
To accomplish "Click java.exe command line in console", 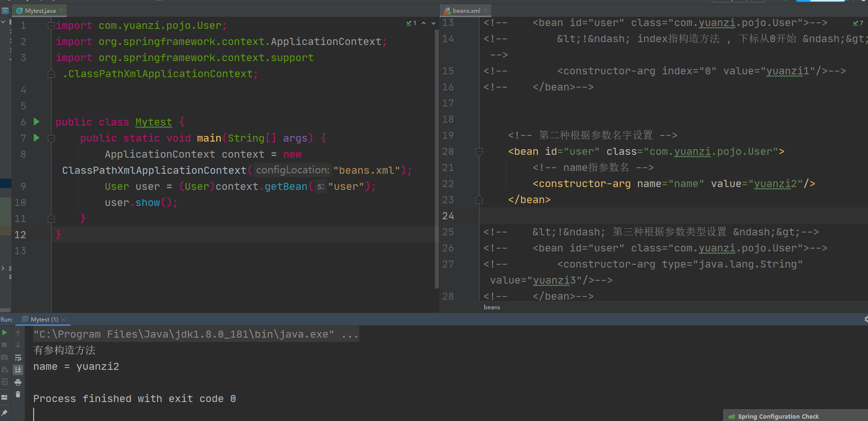I will coord(195,334).
